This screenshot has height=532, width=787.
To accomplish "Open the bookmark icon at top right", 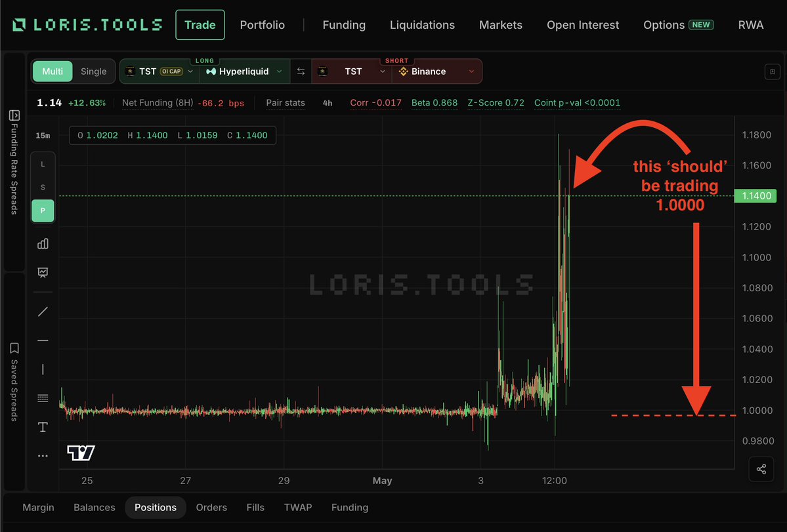I will click(773, 72).
